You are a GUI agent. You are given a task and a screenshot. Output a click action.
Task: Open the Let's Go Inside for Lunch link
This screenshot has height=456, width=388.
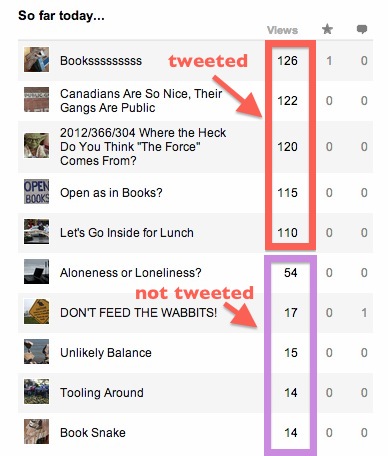click(x=127, y=233)
